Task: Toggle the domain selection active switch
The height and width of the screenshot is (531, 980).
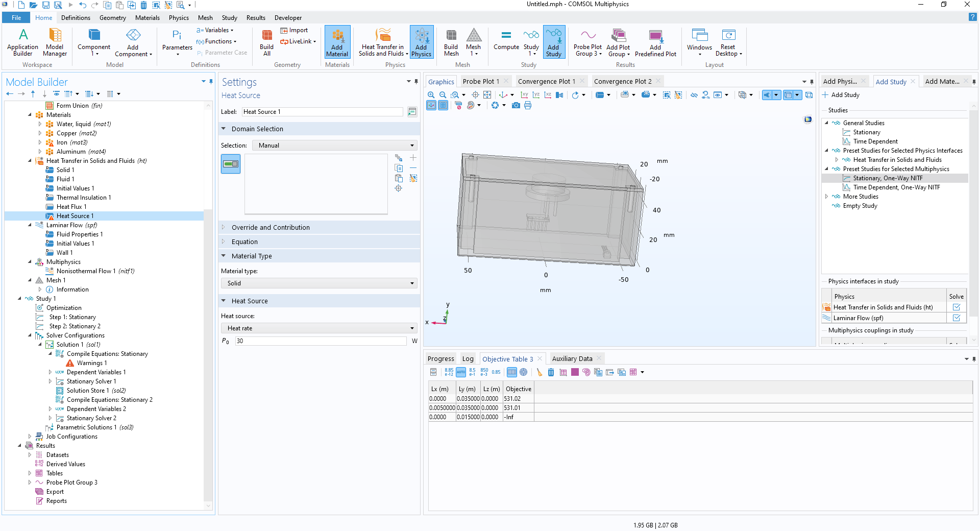Action: tap(231, 164)
